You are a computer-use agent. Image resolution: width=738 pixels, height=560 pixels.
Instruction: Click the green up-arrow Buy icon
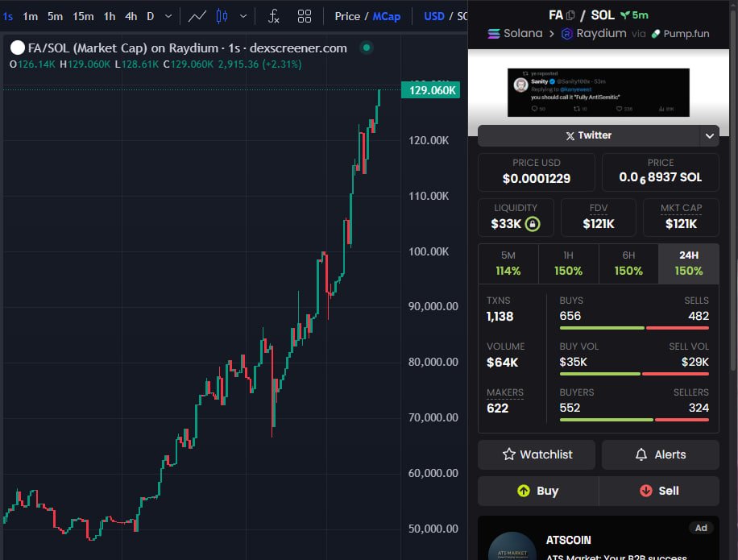(524, 491)
